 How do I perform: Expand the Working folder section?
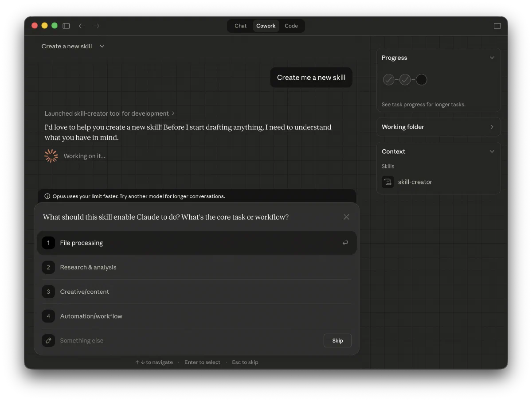(492, 127)
